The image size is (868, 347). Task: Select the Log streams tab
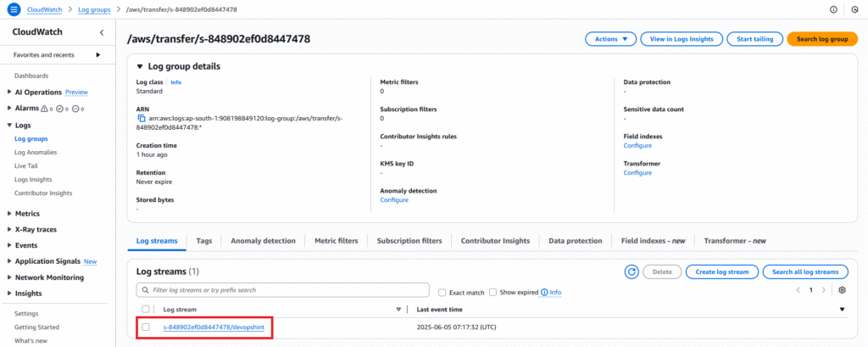coord(157,241)
